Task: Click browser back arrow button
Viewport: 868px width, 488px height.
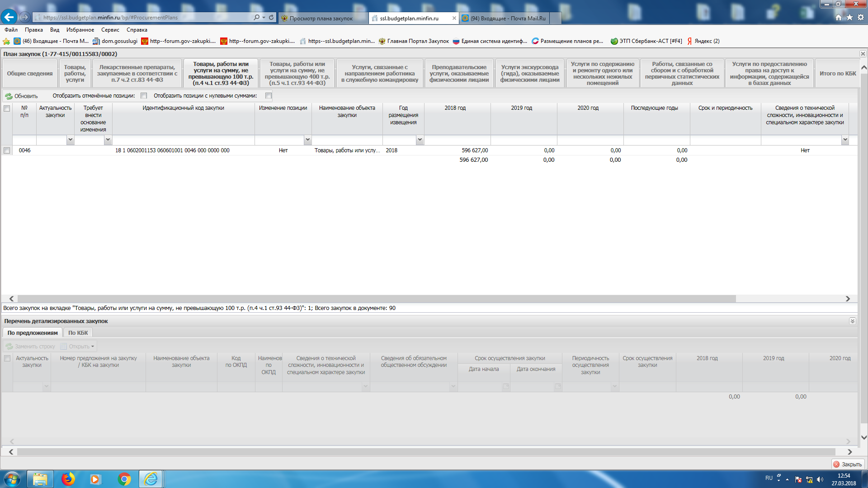Action: (9, 17)
